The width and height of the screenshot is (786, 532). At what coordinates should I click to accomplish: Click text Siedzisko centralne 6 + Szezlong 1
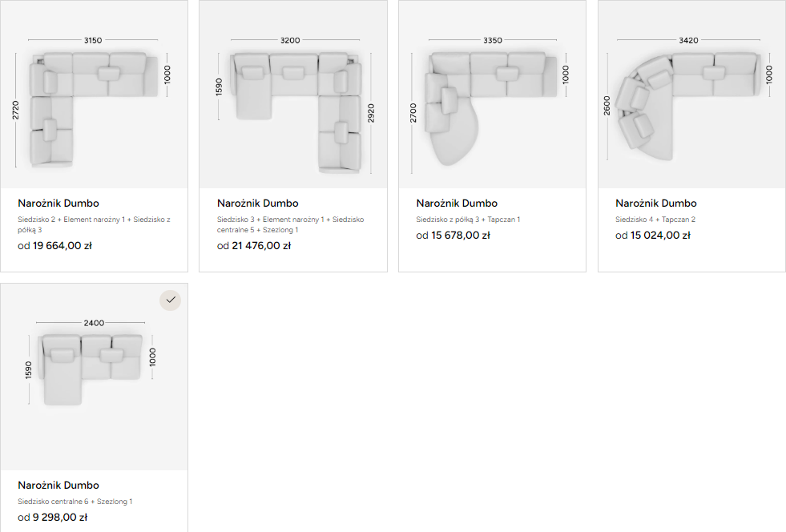[75, 501]
